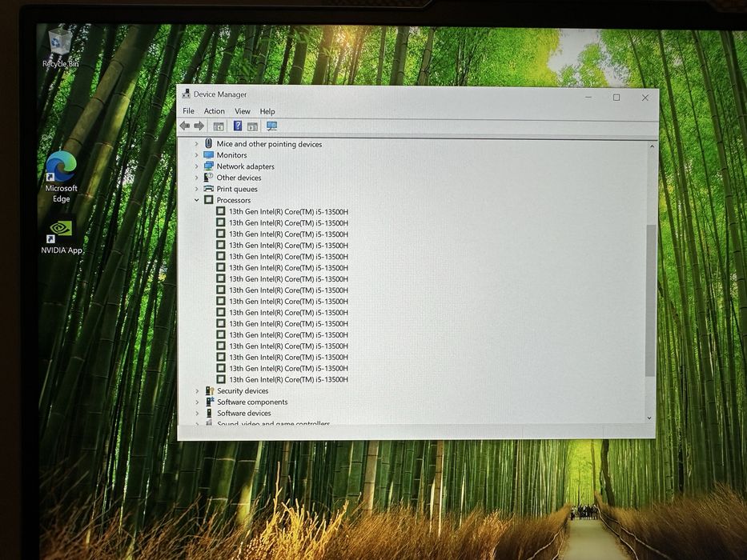The height and width of the screenshot is (560, 747).
Task: Select the NVIDIA App desktop shortcut
Action: [x=61, y=237]
